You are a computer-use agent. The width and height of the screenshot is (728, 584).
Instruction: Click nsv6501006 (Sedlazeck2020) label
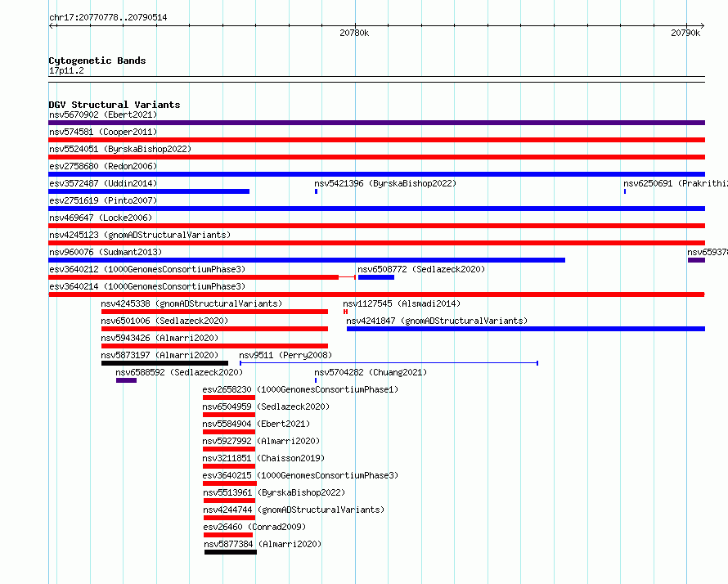(x=164, y=321)
